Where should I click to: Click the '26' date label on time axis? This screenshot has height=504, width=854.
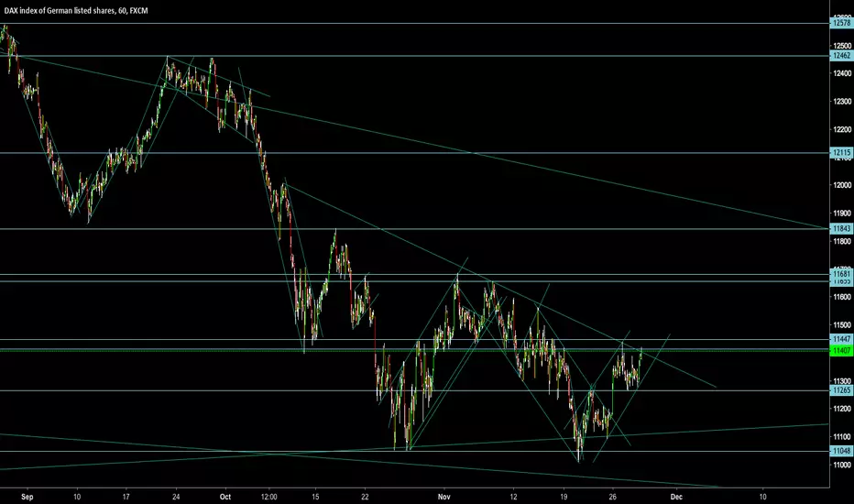[x=613, y=497]
